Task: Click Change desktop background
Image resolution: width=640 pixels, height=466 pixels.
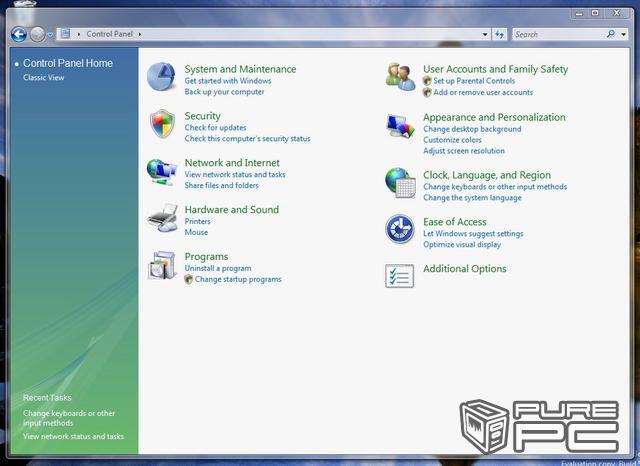Action: click(x=472, y=129)
